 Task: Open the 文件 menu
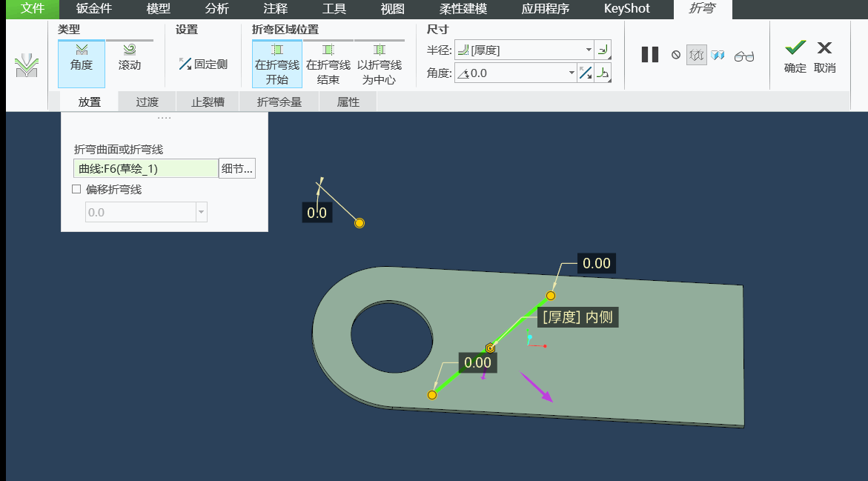(32, 9)
